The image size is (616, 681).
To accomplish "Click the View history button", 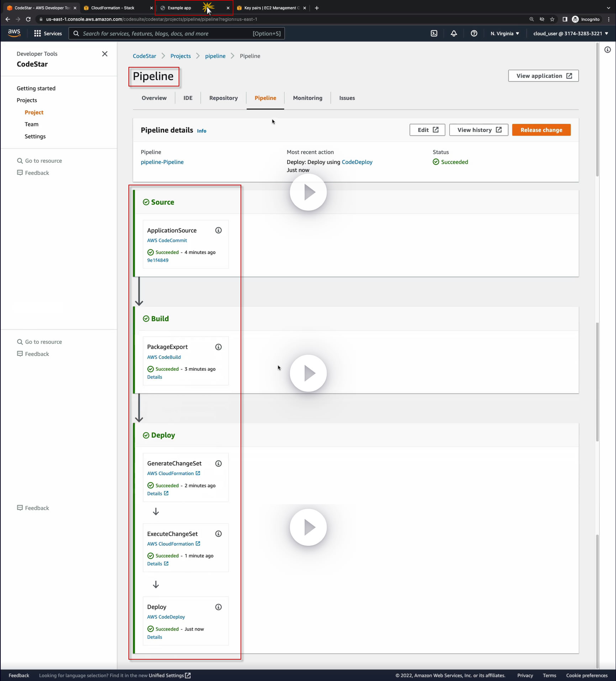I will pos(479,130).
